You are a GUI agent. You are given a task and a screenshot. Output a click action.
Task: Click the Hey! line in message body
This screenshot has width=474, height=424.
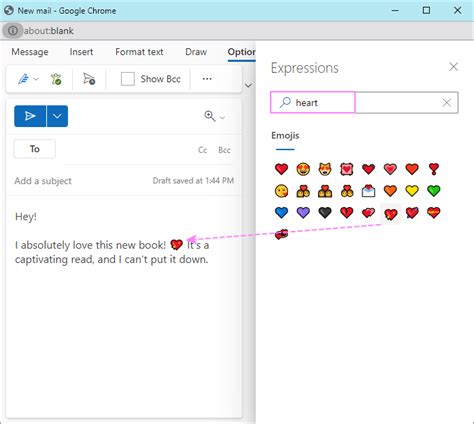(x=26, y=217)
